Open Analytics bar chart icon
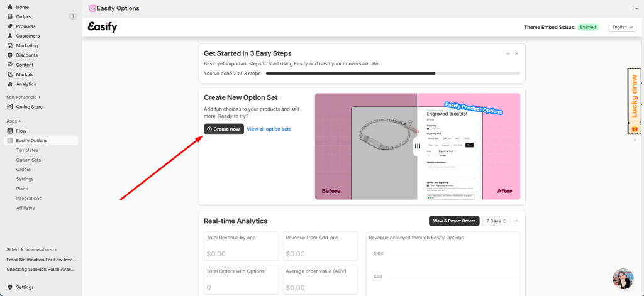This screenshot has width=644, height=296. pyautogui.click(x=10, y=84)
